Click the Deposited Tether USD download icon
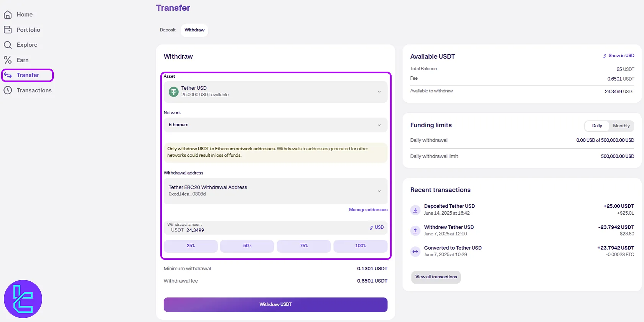This screenshot has width=644, height=322. click(415, 210)
